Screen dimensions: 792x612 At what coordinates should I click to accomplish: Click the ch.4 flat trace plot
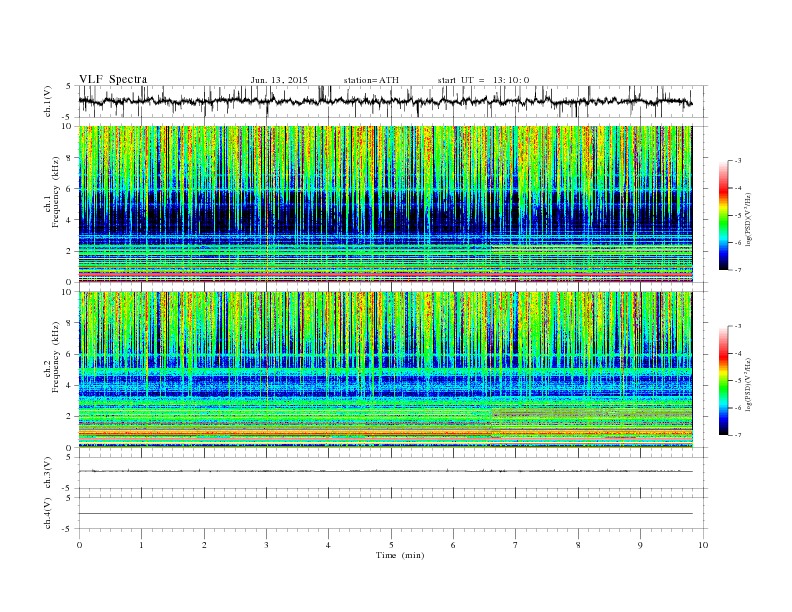tap(393, 513)
